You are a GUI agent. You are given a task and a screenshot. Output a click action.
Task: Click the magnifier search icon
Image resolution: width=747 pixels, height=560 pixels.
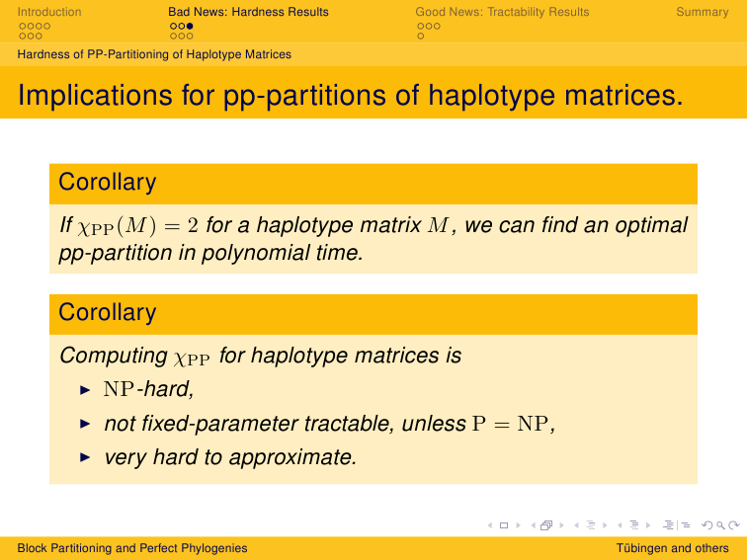click(720, 525)
